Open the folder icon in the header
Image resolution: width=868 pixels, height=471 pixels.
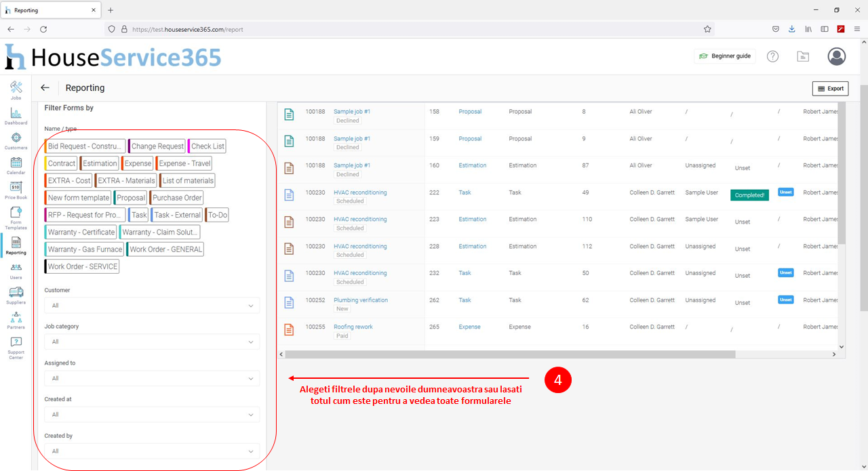pyautogui.click(x=803, y=56)
